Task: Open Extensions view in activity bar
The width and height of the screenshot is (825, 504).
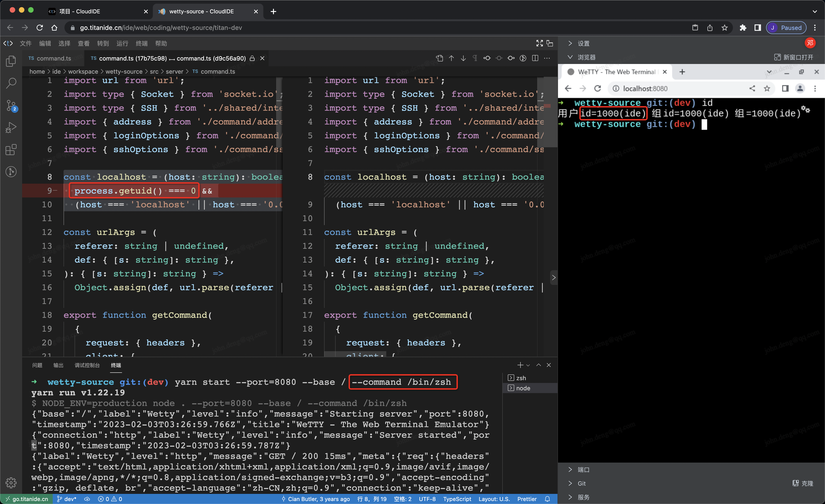Action: click(x=11, y=150)
